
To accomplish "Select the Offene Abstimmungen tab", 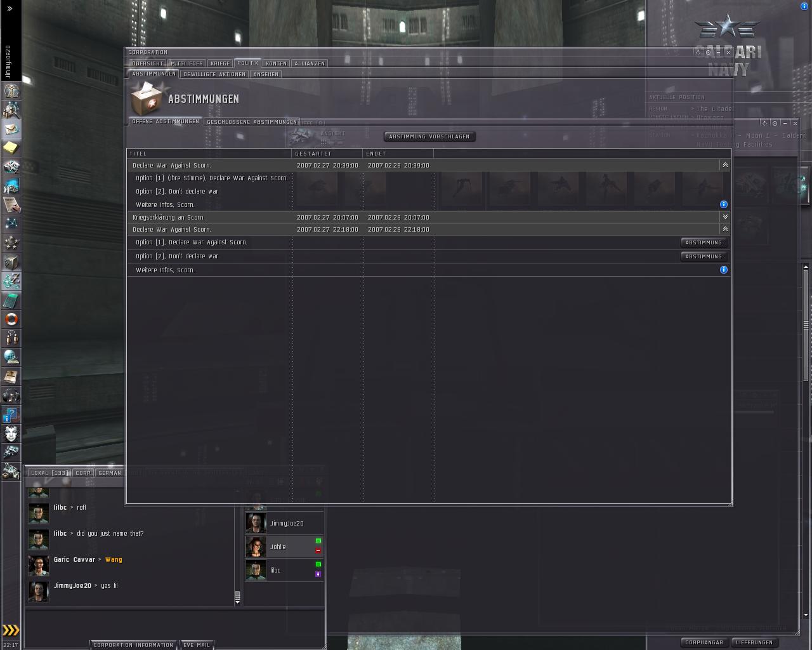I will [166, 121].
